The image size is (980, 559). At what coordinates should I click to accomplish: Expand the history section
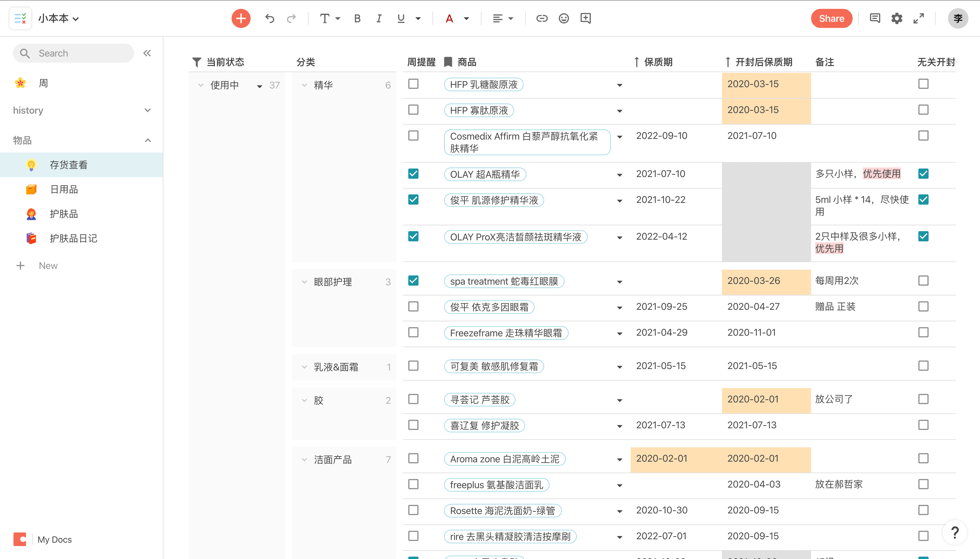147,110
